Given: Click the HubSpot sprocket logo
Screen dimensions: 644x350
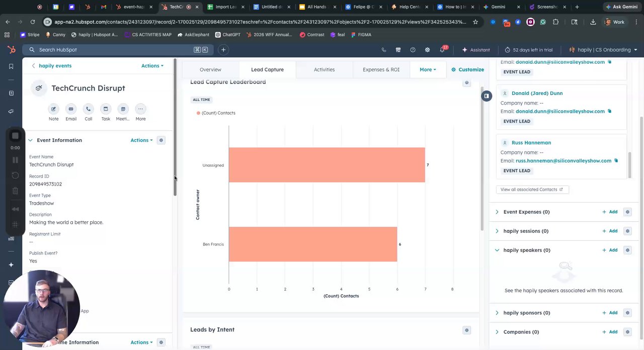Looking at the screenshot, I should coord(11,50).
